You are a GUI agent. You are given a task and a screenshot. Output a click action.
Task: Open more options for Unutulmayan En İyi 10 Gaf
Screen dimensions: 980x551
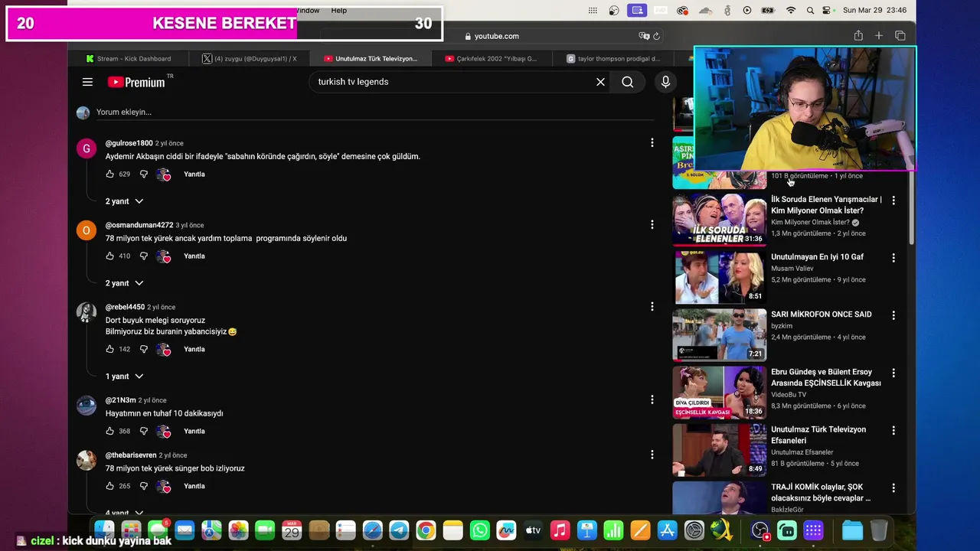(x=893, y=258)
